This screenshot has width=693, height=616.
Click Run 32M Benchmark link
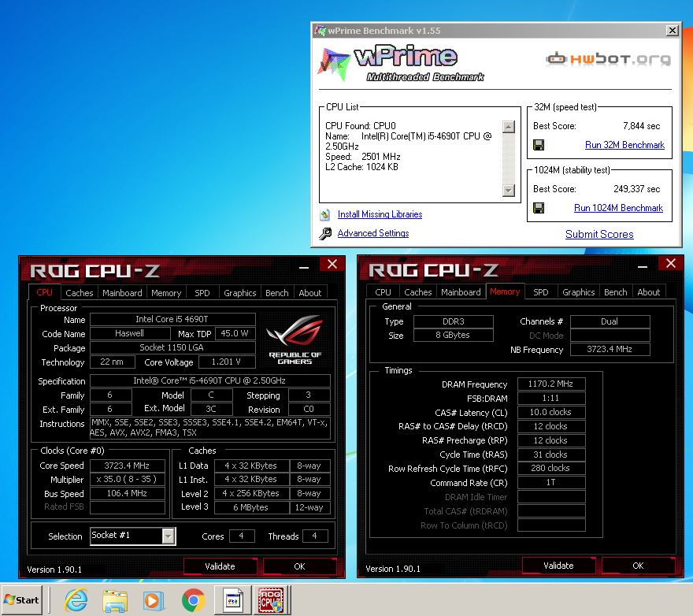[624, 145]
